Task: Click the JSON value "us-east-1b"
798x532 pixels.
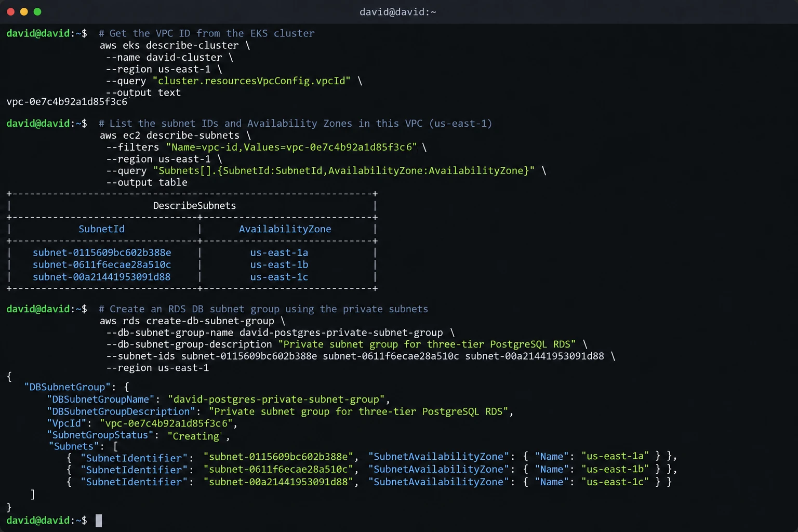Action: (615, 469)
